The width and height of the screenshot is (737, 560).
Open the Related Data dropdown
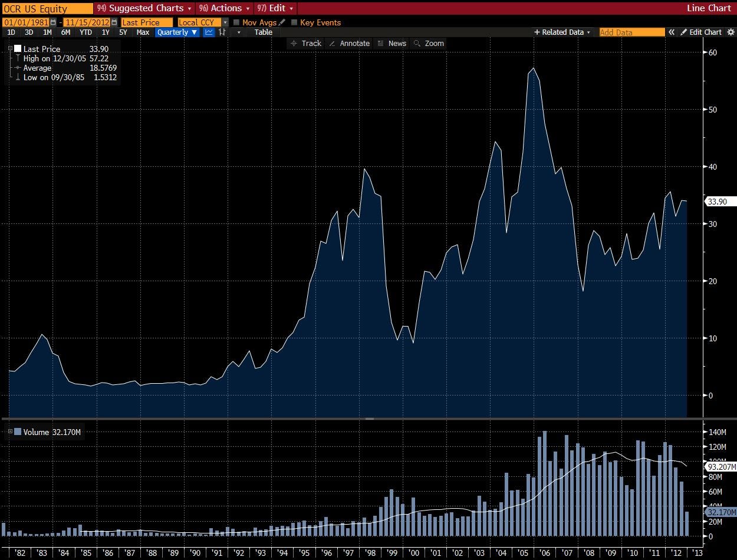(x=562, y=32)
